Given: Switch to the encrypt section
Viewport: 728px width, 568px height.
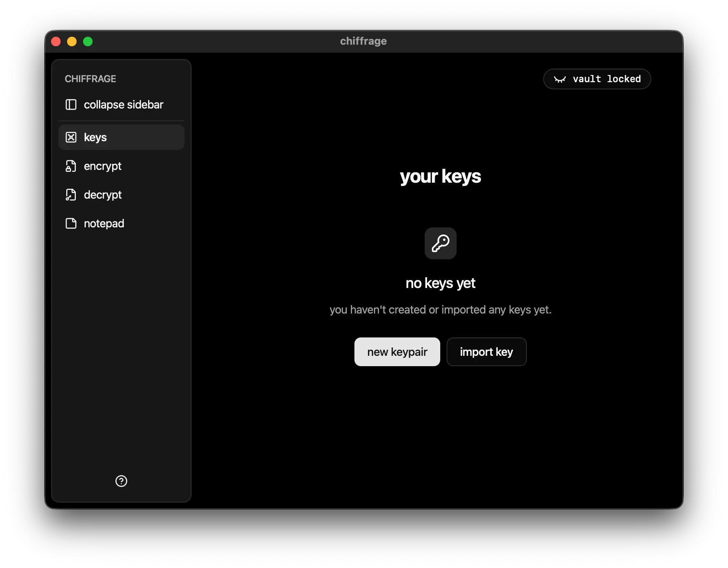Looking at the screenshot, I should tap(121, 166).
